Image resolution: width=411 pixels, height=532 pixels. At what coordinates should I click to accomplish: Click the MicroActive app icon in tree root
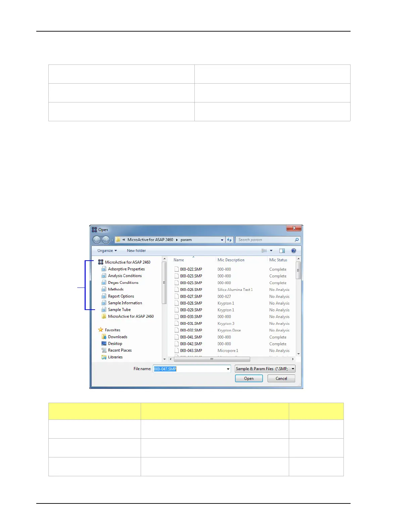(100, 262)
